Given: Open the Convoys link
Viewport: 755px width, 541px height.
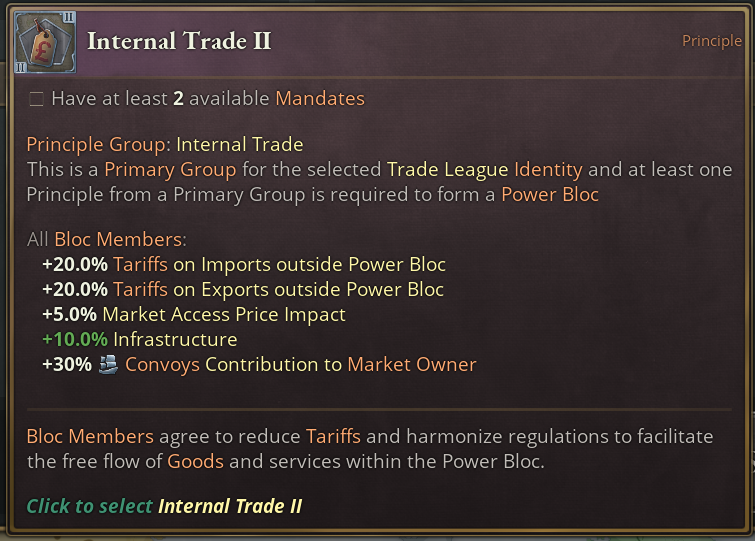Looking at the screenshot, I should pyautogui.click(x=162, y=365).
